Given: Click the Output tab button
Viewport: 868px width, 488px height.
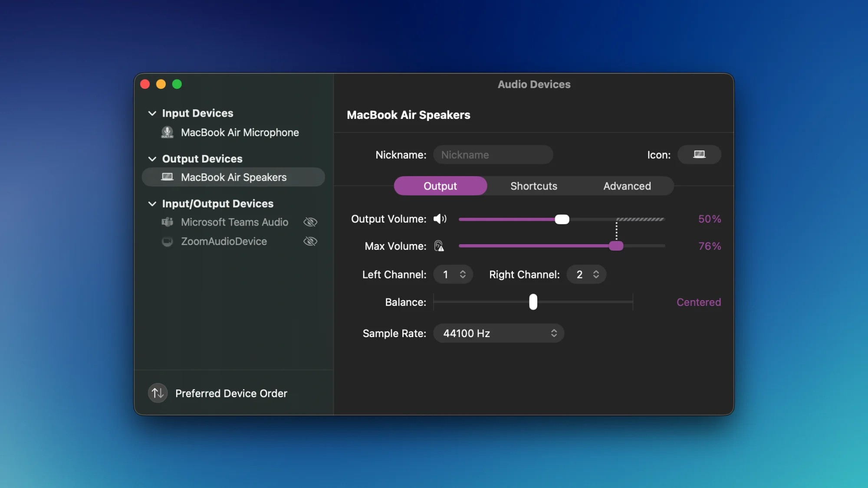Looking at the screenshot, I should 440,186.
